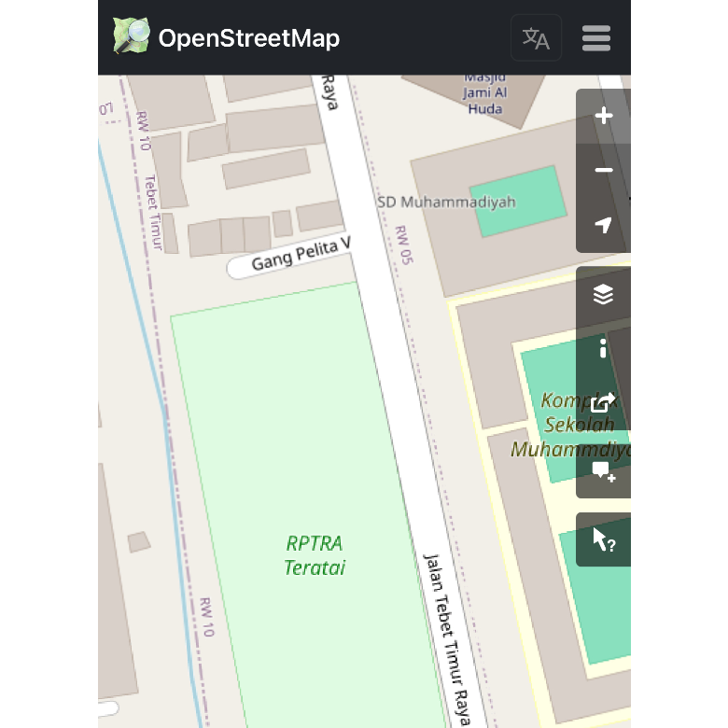
Task: Open the language translate option
Action: 536,38
